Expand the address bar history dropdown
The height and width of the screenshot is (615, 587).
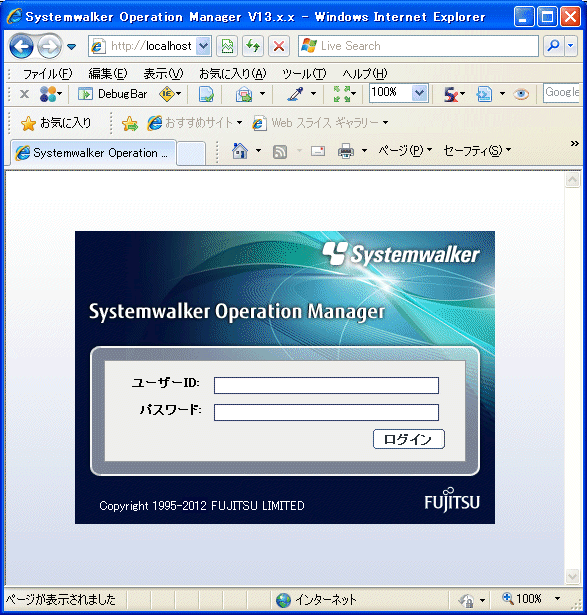pos(203,46)
